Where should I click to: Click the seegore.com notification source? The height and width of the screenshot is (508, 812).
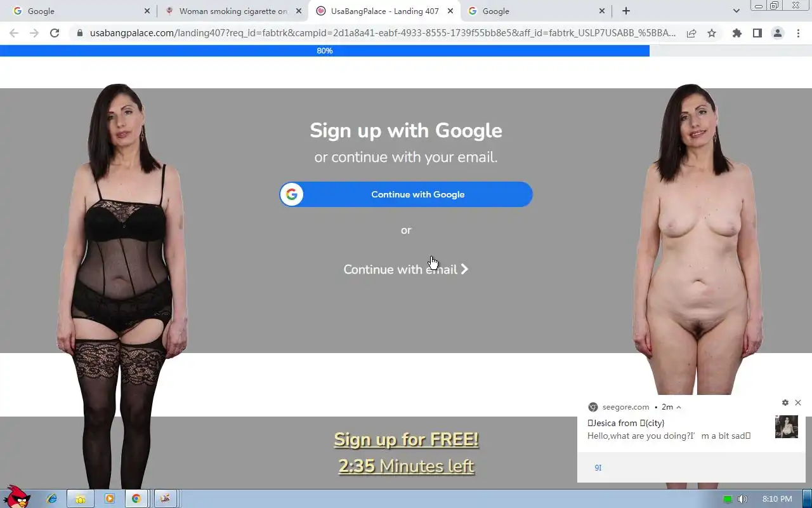625,407
